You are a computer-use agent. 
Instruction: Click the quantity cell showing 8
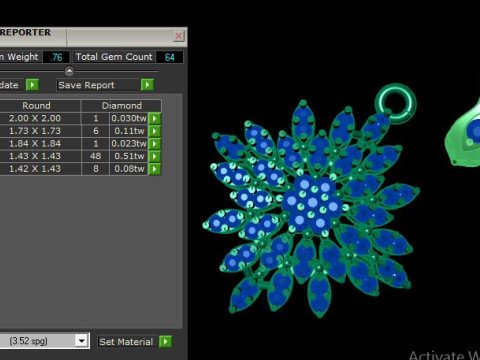[x=96, y=169]
